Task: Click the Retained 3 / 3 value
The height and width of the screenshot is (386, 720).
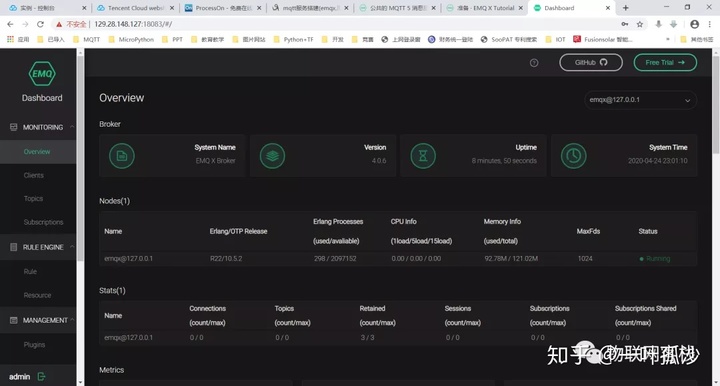Action: click(367, 338)
